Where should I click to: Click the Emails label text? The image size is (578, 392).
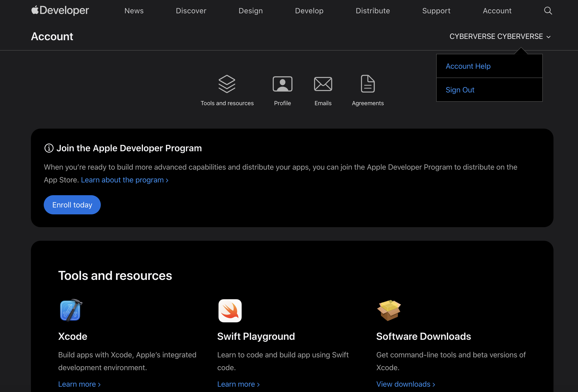tap(323, 103)
